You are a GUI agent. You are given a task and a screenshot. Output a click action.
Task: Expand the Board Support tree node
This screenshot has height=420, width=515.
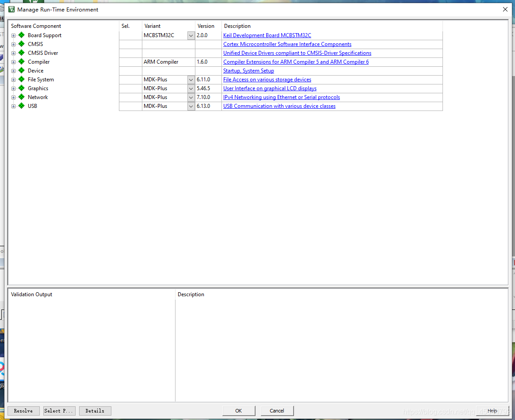(x=13, y=35)
